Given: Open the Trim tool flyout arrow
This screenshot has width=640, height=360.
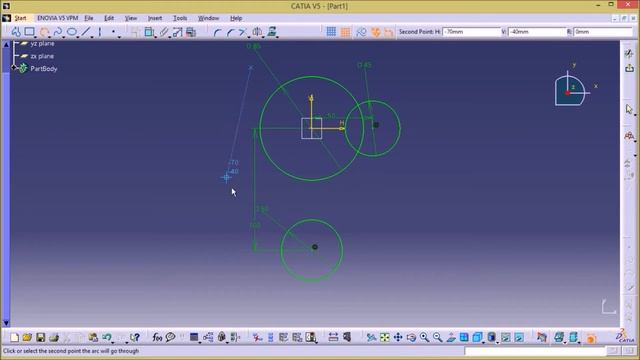Looking at the screenshot, I should coord(249,37).
